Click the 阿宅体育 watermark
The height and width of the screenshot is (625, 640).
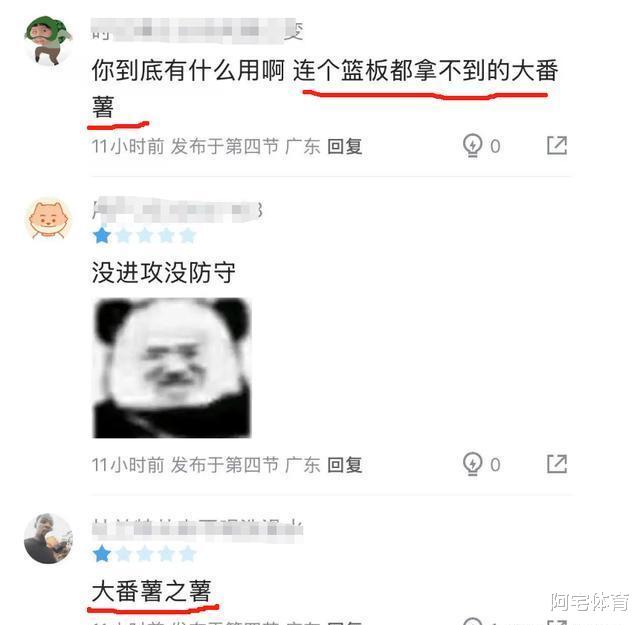[590, 602]
